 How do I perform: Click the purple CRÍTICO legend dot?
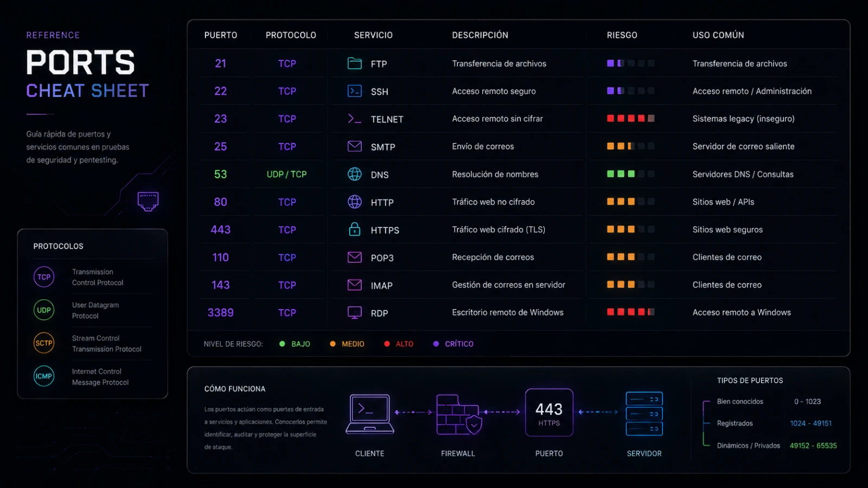pyautogui.click(x=436, y=344)
